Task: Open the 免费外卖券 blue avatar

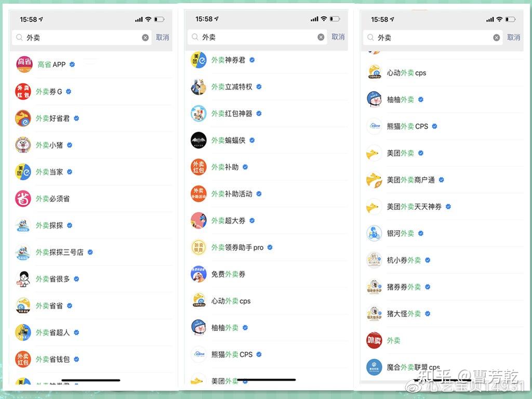Action: coord(198,274)
